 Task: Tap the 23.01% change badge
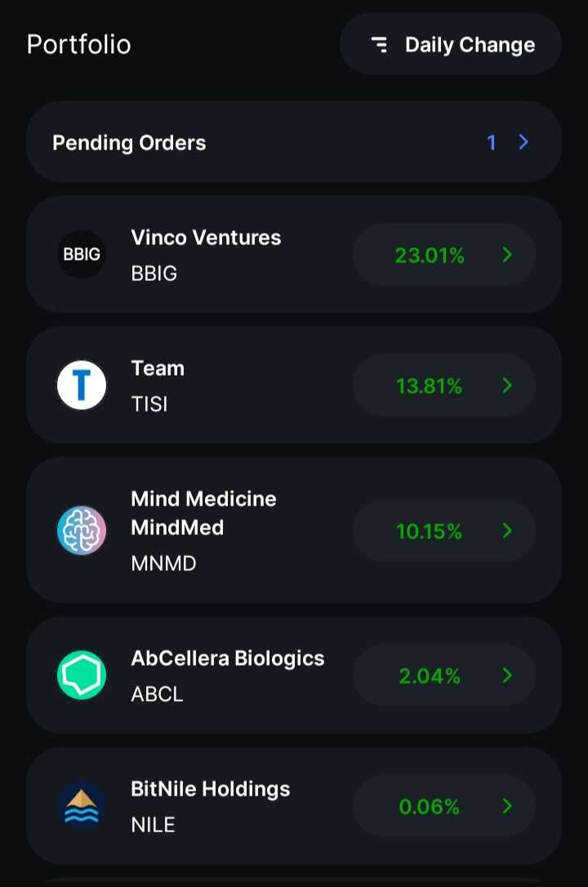pyautogui.click(x=430, y=256)
